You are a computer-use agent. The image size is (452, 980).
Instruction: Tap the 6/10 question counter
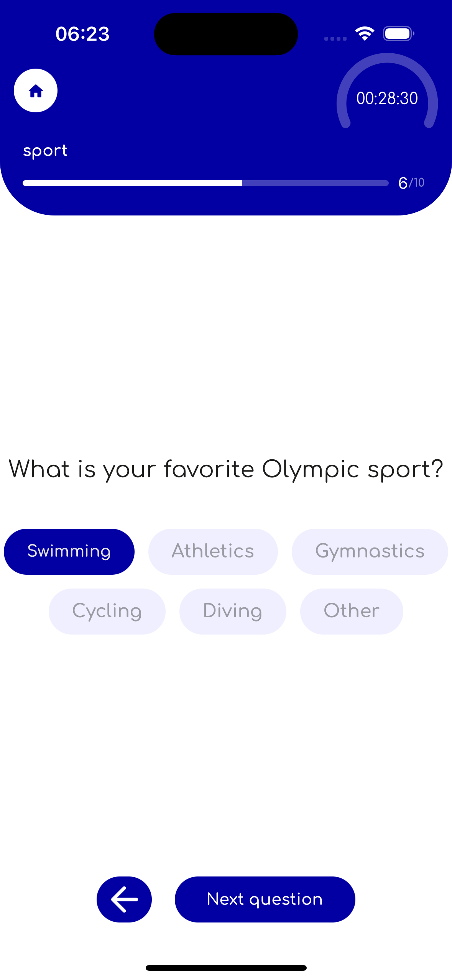pyautogui.click(x=411, y=183)
